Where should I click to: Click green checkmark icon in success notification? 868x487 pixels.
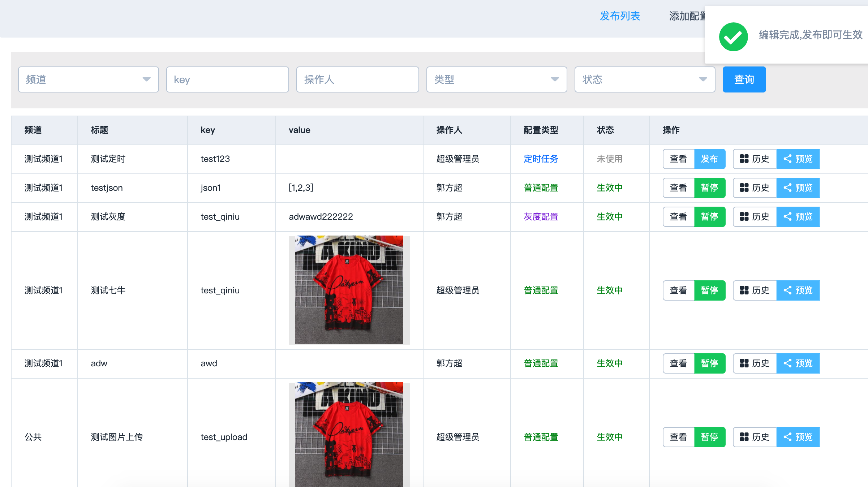[733, 36]
